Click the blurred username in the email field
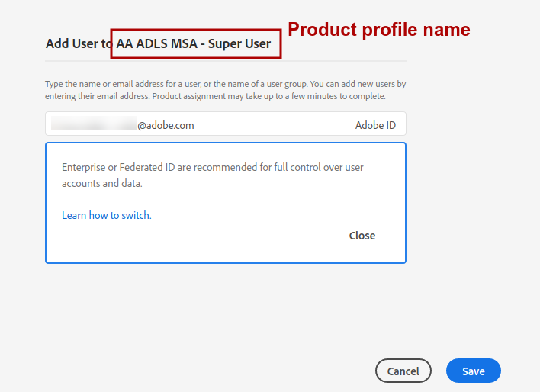 point(94,124)
